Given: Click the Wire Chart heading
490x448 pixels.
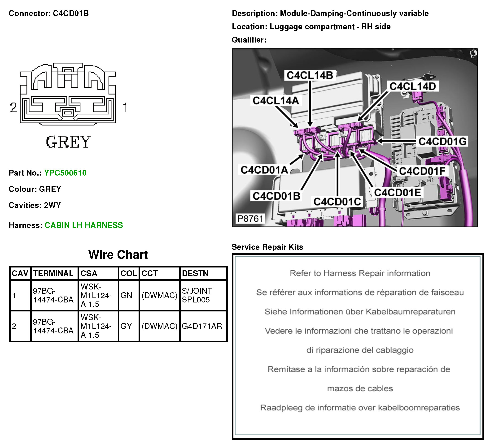Looking at the screenshot, I should pyautogui.click(x=118, y=255).
